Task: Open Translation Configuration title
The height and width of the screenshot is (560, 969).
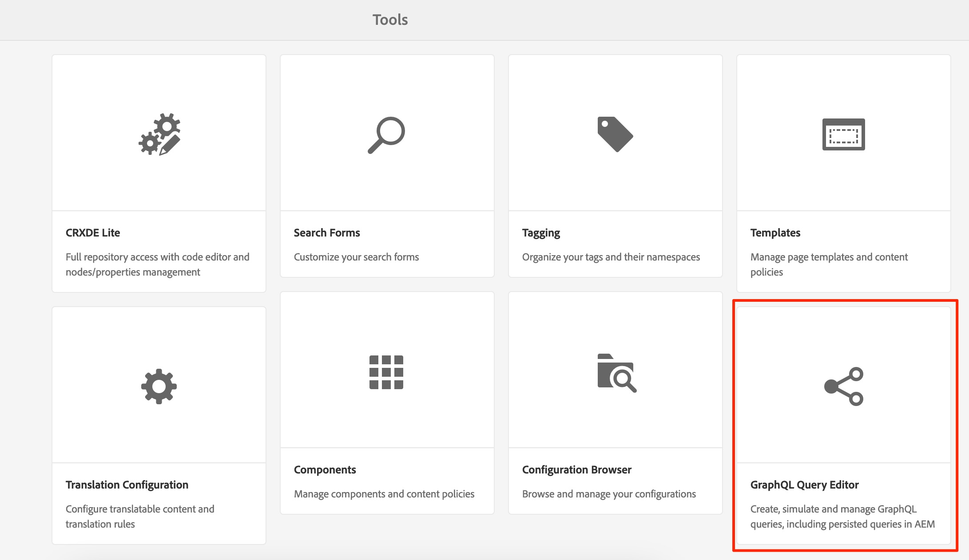Action: pos(127,485)
